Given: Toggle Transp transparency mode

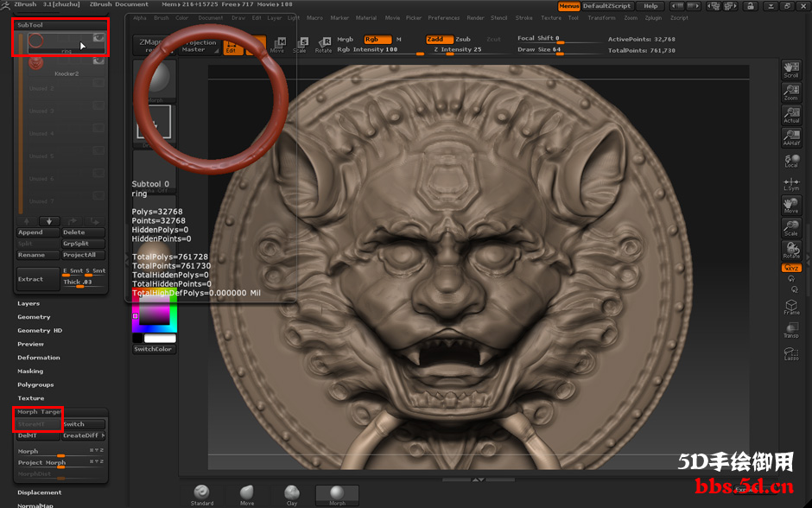Looking at the screenshot, I should (791, 330).
